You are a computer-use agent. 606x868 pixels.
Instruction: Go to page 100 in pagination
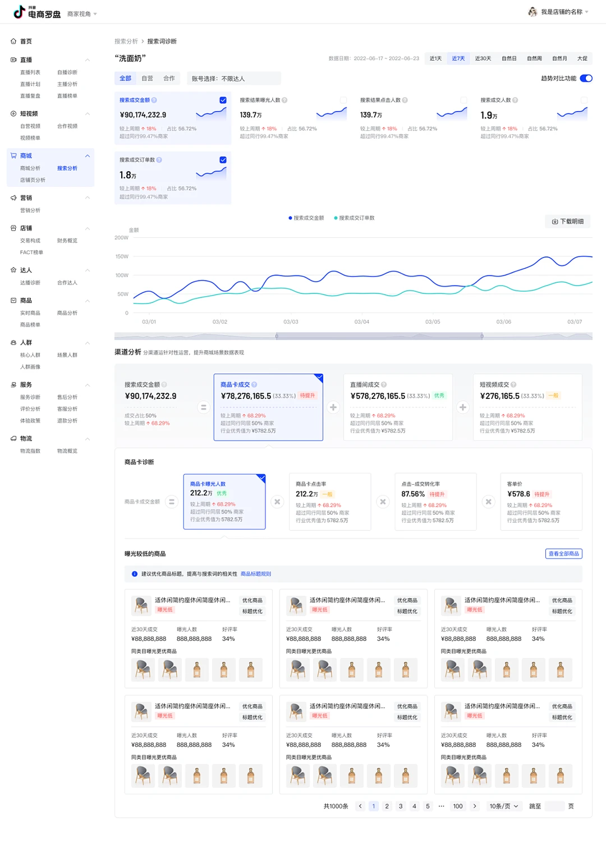click(x=458, y=806)
